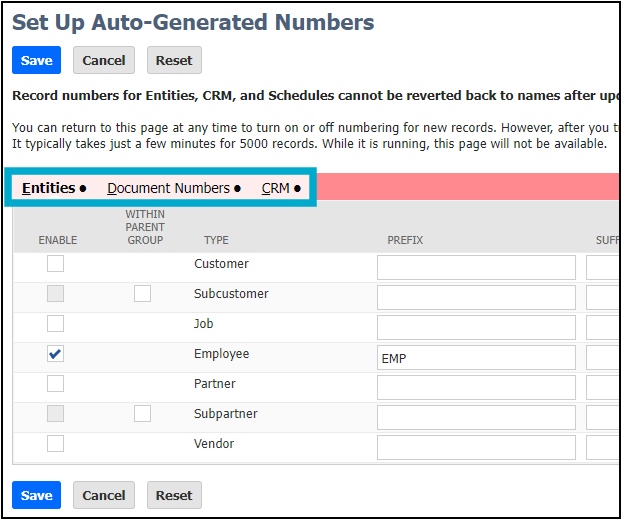Image resolution: width=621 pixels, height=519 pixels.
Task: Enable auto-numbering for Vendor
Action: tap(56, 444)
